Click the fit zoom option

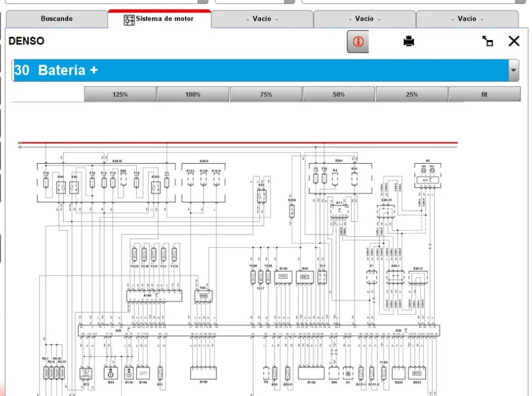tap(484, 94)
